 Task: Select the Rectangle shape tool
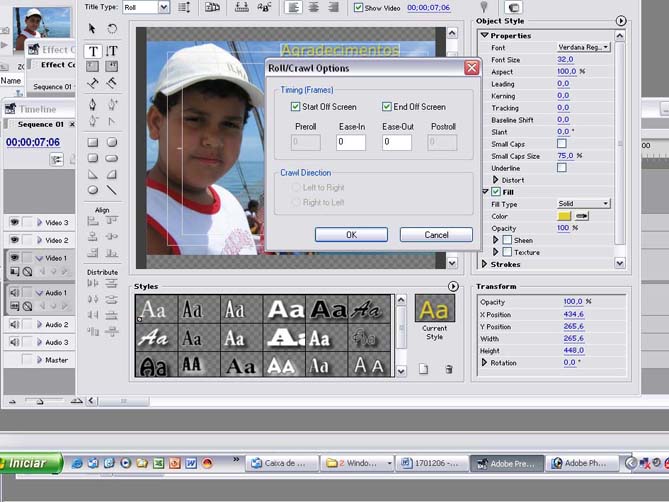(93, 142)
